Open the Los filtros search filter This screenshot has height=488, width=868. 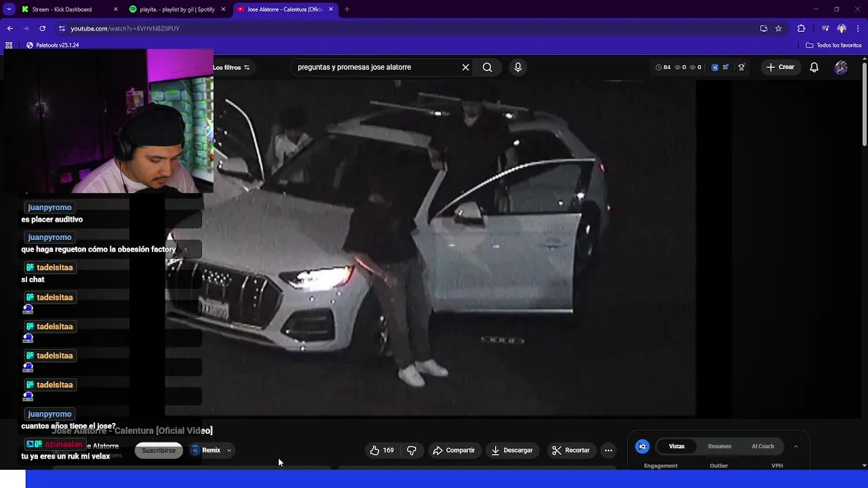(231, 67)
